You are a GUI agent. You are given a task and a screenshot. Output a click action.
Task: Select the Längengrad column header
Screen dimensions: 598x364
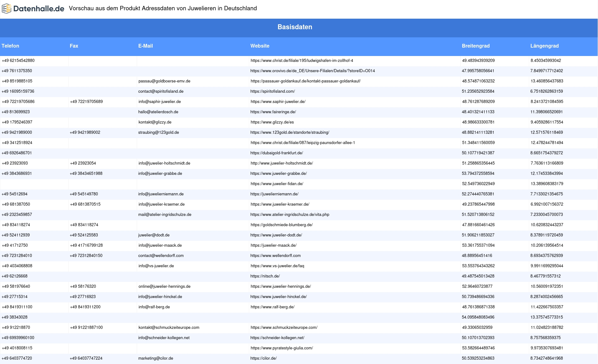(544, 46)
